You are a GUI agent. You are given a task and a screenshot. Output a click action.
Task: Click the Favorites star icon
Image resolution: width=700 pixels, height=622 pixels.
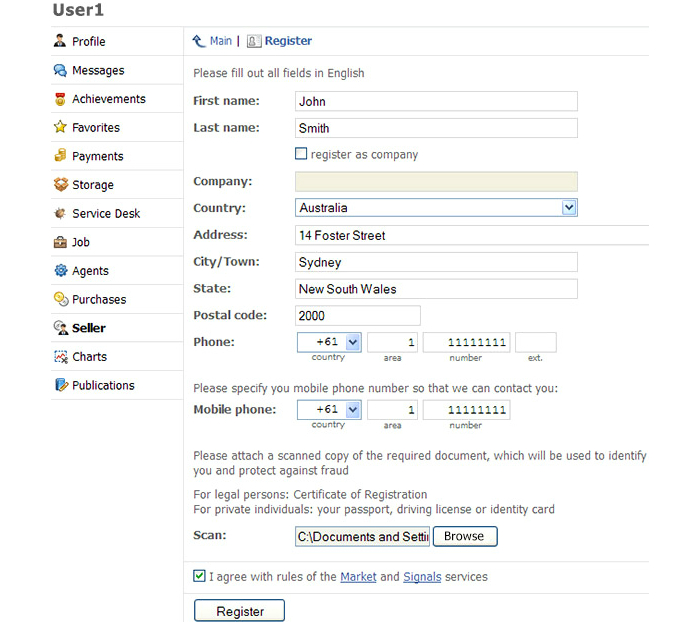click(x=60, y=127)
